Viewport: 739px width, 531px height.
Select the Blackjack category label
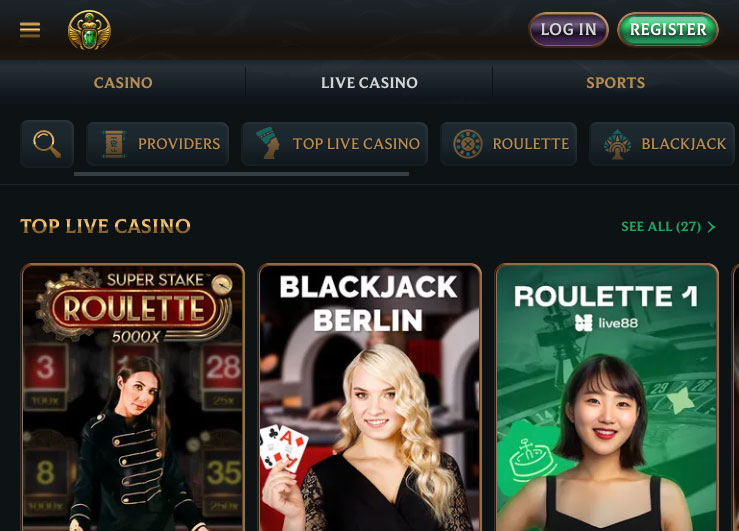click(x=683, y=144)
